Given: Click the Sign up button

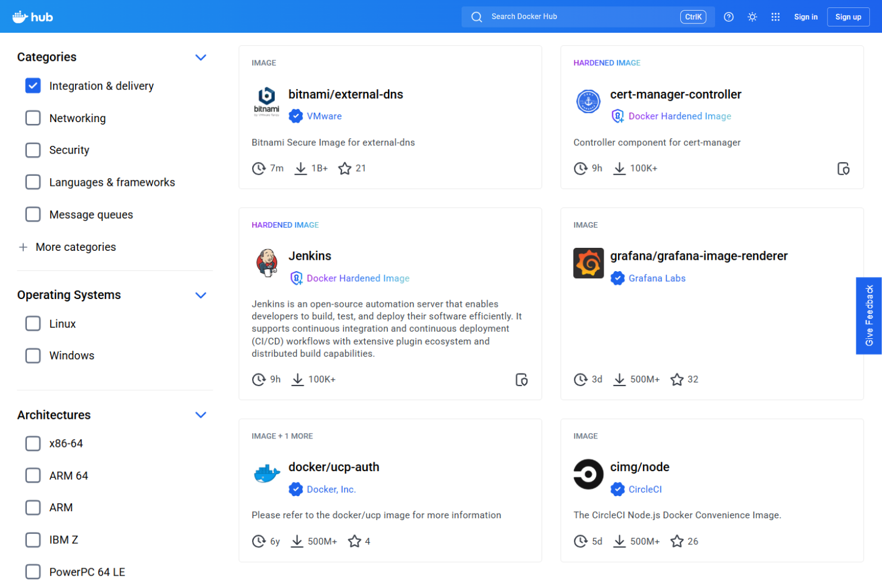Looking at the screenshot, I should [848, 17].
